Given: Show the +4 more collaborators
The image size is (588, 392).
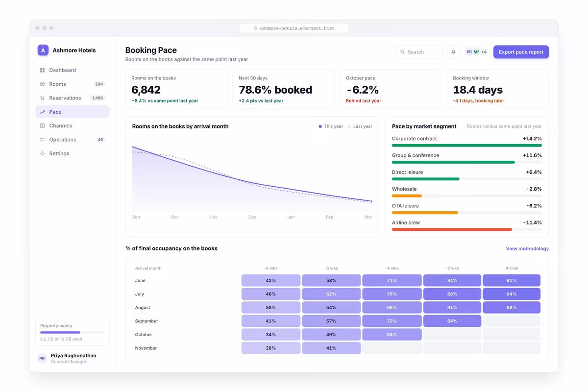Looking at the screenshot, I should 484,52.
